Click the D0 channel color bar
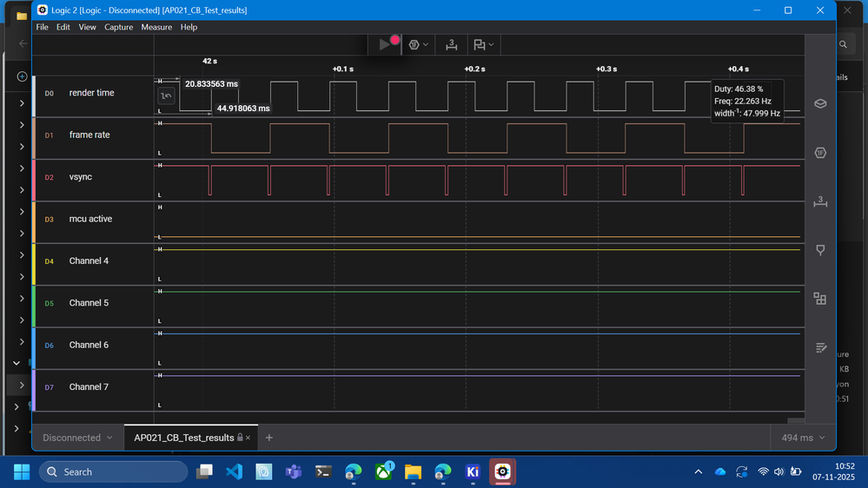The image size is (868, 488). tap(34, 96)
